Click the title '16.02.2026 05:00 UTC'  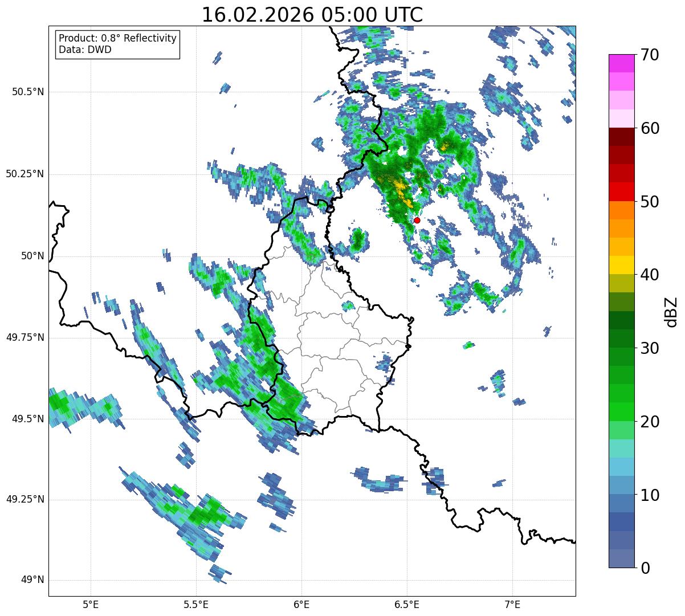312,14
